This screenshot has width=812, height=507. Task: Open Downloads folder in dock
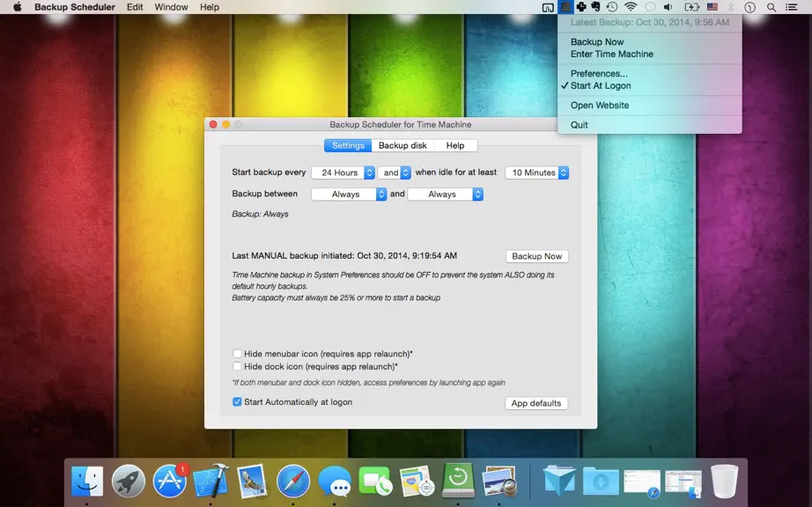click(x=601, y=481)
